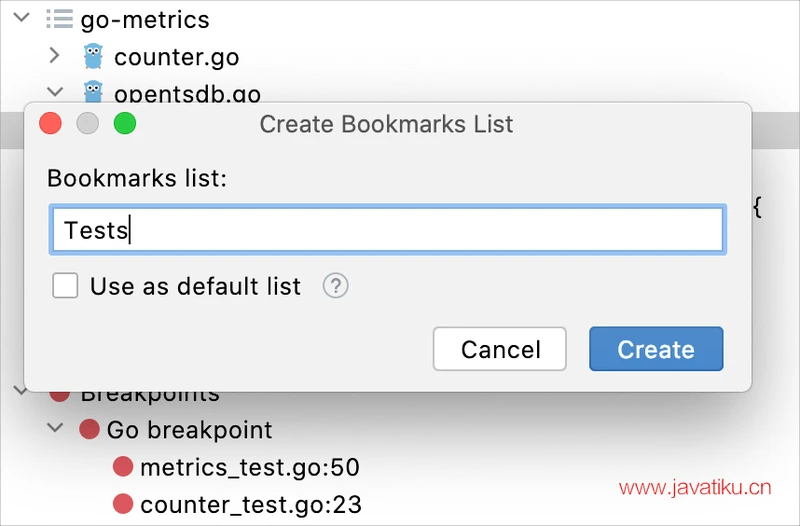Image resolution: width=800 pixels, height=526 pixels.
Task: Click the go-metrics bookmarks list icon
Action: (59, 19)
